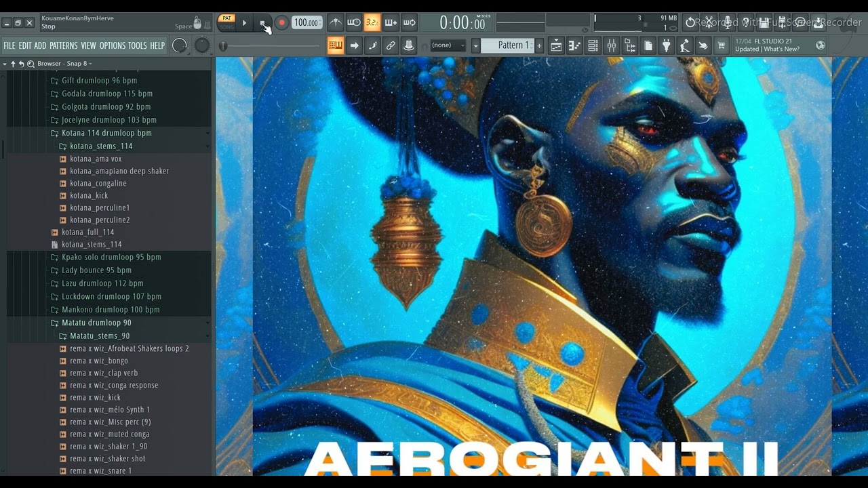Click the globe online news icon
868x488 pixels.
point(821,45)
